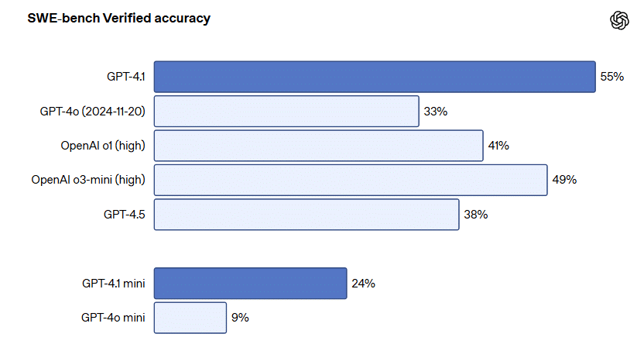This screenshot has width=644, height=351.
Task: Select the GPT-4o (2024-11-20) bar
Action: point(286,111)
